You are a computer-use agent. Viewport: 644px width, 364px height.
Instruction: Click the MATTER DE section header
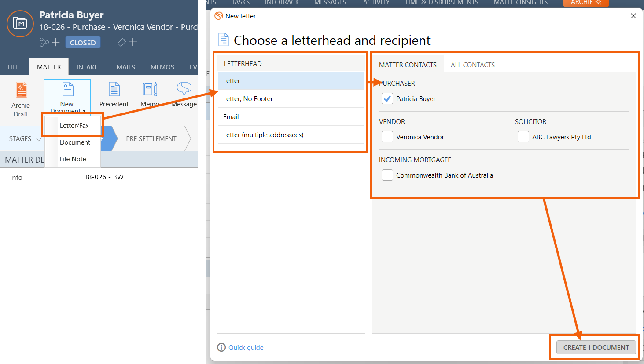pos(25,160)
